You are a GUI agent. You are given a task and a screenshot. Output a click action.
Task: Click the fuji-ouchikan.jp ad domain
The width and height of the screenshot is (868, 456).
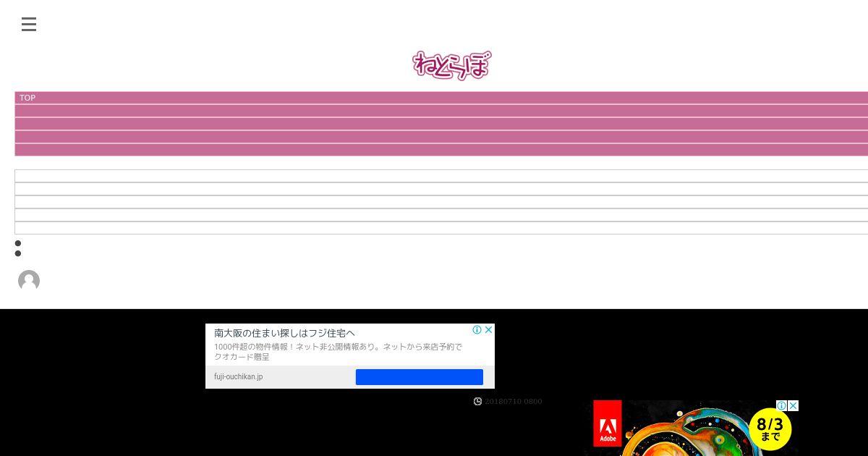click(239, 377)
